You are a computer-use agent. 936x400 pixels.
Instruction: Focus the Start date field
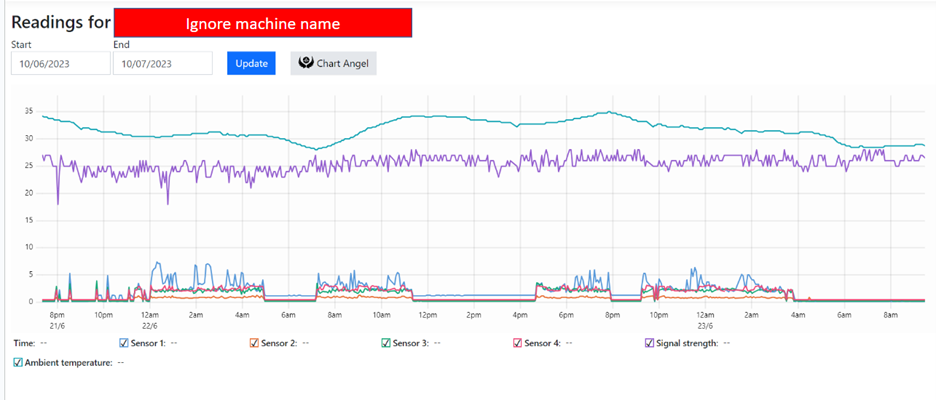tap(60, 63)
